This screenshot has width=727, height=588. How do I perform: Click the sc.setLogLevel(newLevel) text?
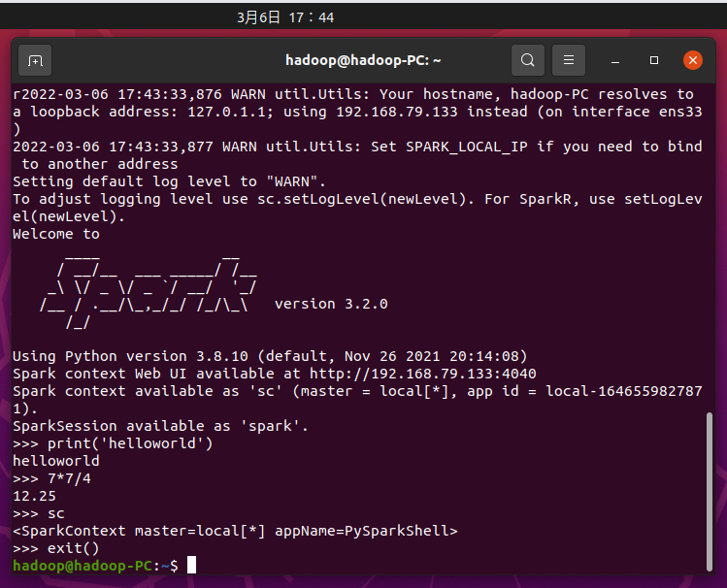(362, 199)
